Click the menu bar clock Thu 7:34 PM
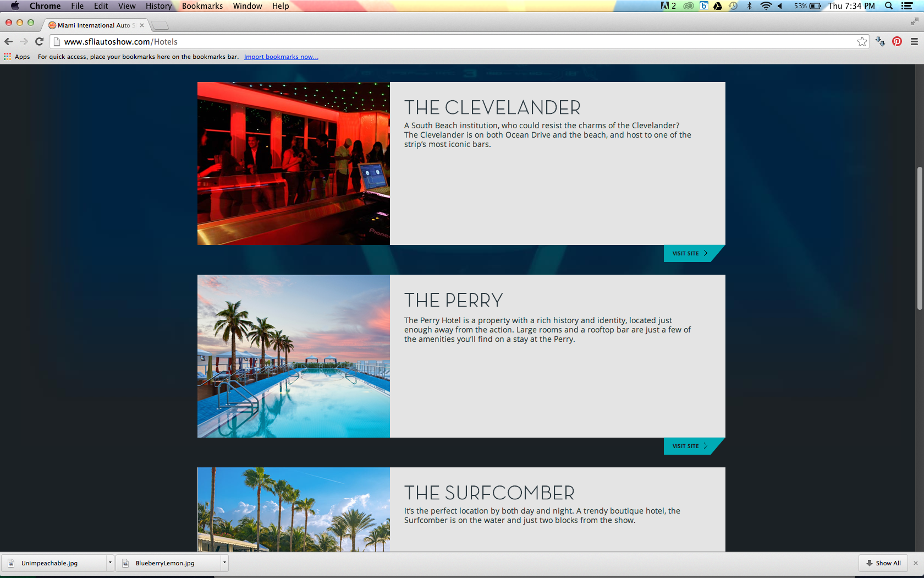Screen dimensions: 924x578 851,6
